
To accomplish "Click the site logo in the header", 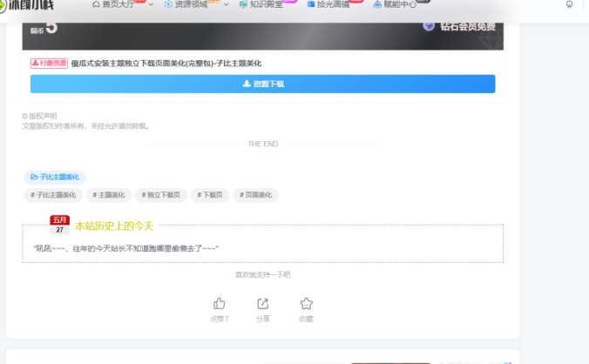I will coord(27,5).
